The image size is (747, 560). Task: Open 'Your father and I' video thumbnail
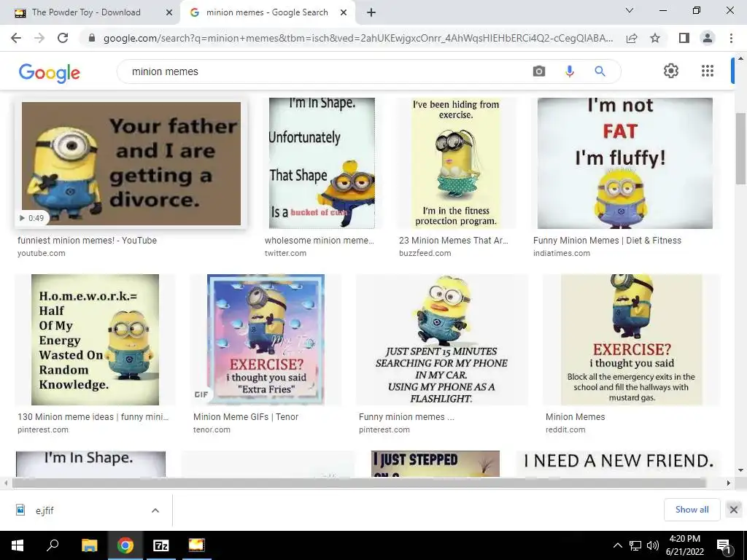[131, 163]
